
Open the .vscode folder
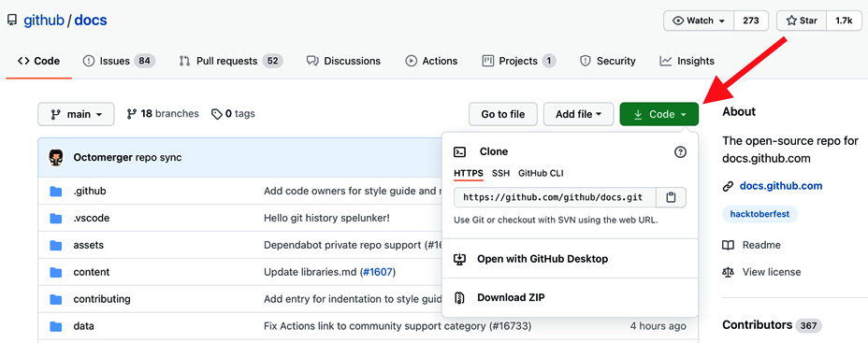92,218
